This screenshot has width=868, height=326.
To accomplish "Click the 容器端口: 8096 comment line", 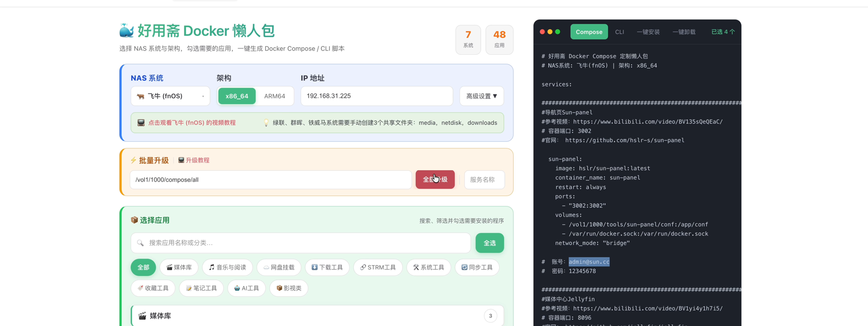I will 566,318.
